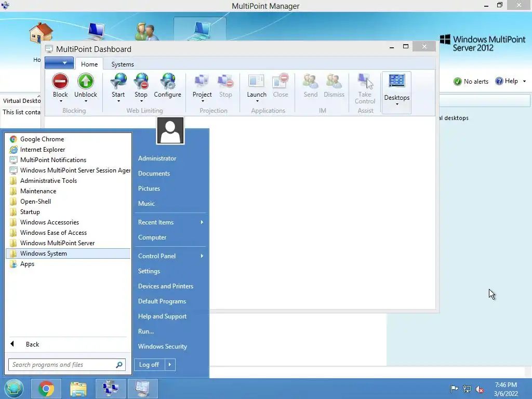The image size is (532, 399).
Task: Click the Send IM icon
Action: 311,82
